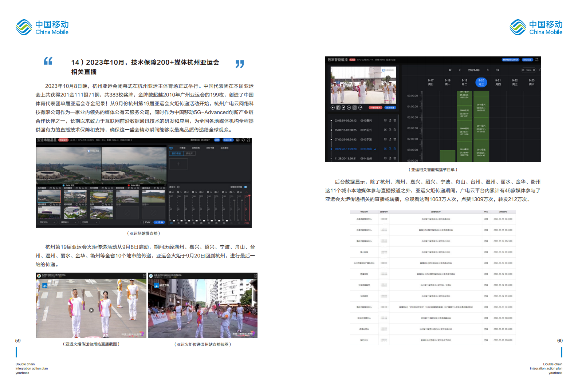Zoom out the schedule timeline

[523, 70]
